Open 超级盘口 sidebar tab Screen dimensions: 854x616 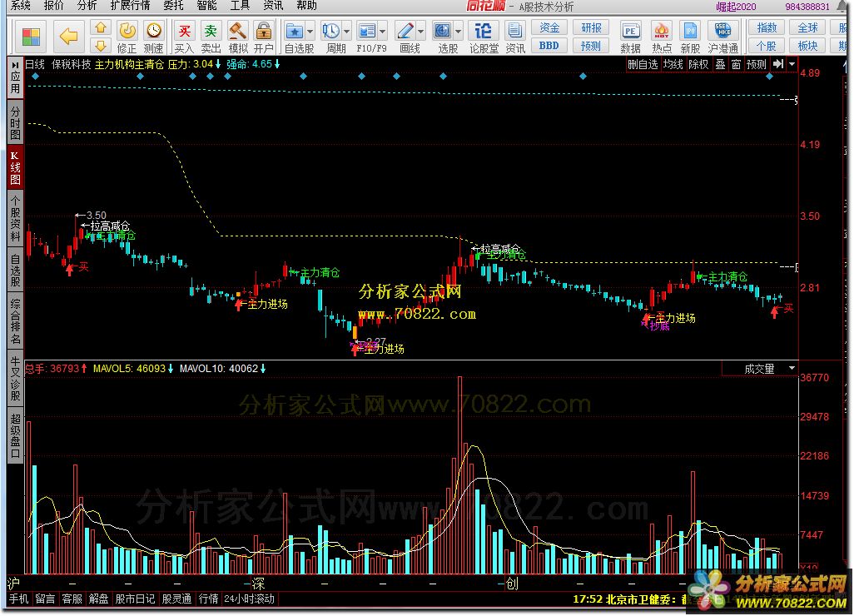click(x=15, y=436)
